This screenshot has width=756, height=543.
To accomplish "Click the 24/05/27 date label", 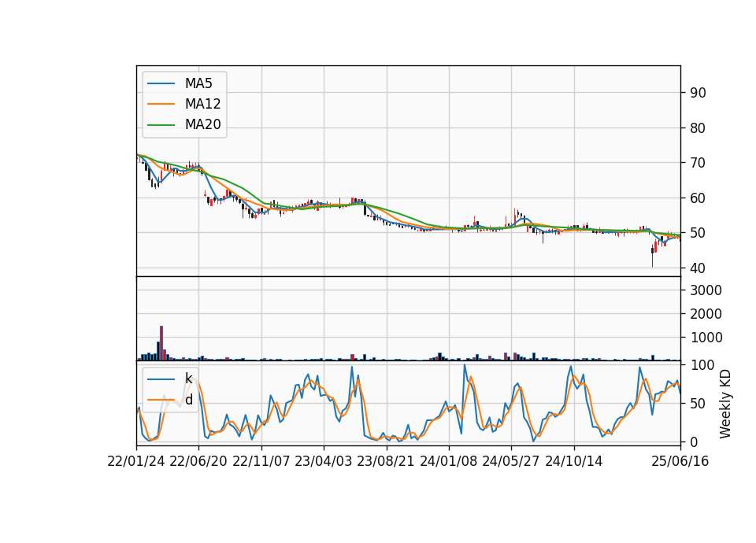I will (510, 461).
